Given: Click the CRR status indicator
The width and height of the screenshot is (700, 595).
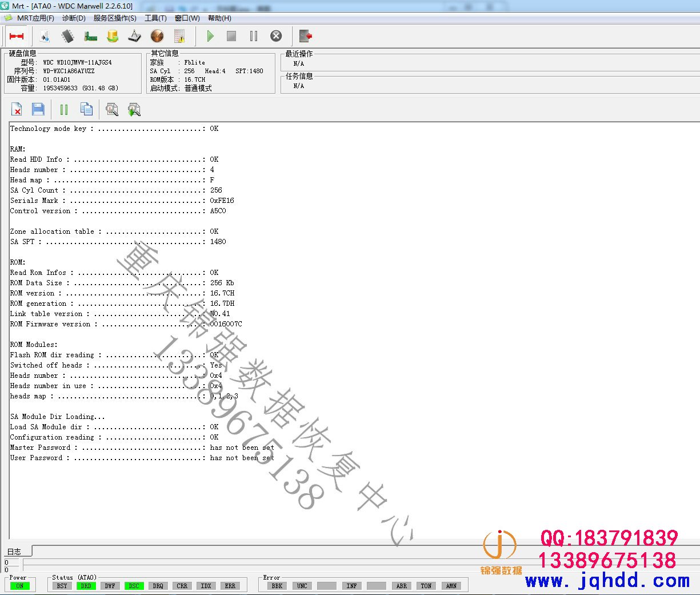Looking at the screenshot, I should pyautogui.click(x=182, y=586).
